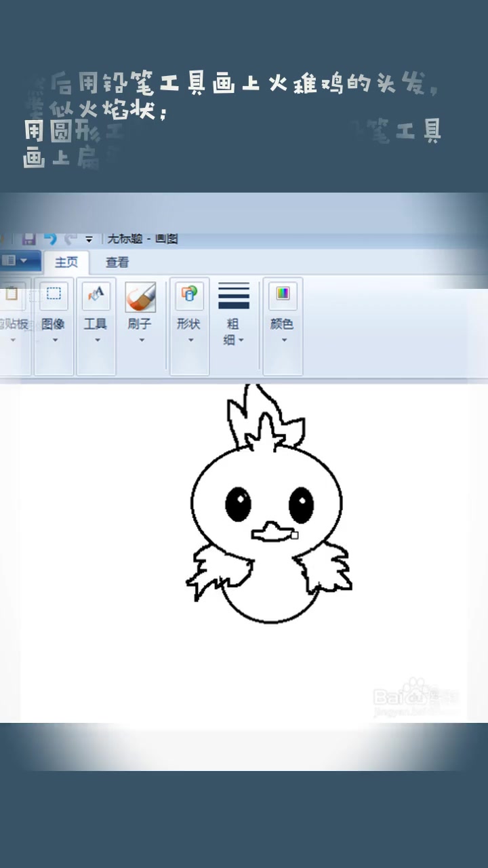Click the left eye of the drawn chick
The width and height of the screenshot is (488, 868).
pos(238,504)
